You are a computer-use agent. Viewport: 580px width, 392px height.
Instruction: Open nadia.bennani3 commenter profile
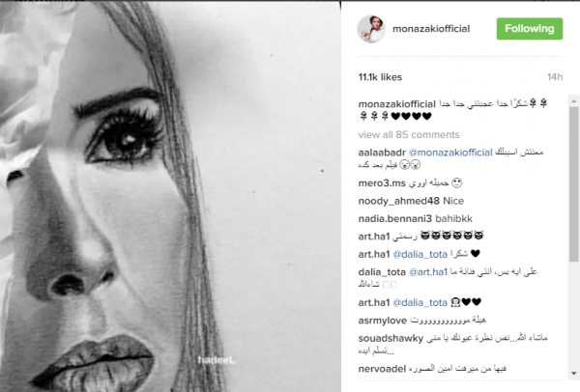click(394, 219)
